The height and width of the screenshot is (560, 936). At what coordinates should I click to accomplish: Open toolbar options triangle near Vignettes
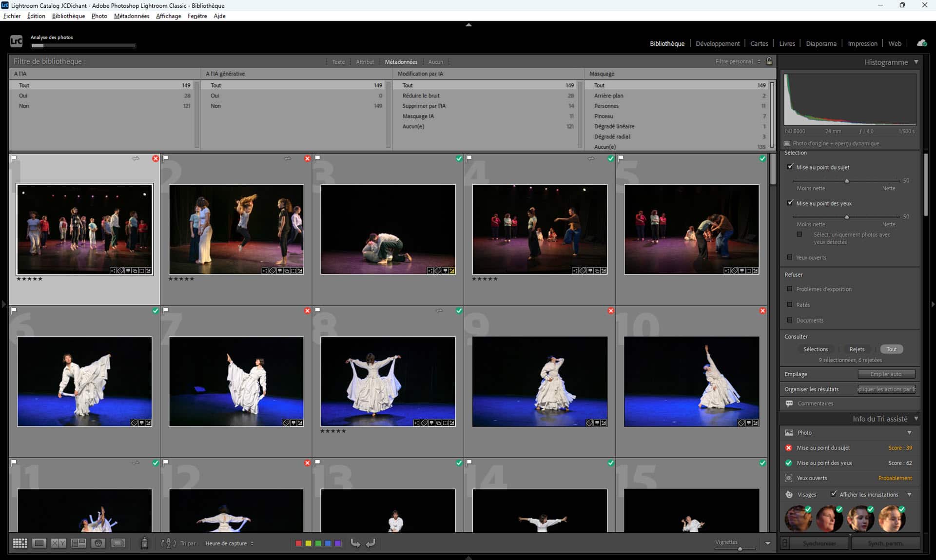(x=768, y=543)
